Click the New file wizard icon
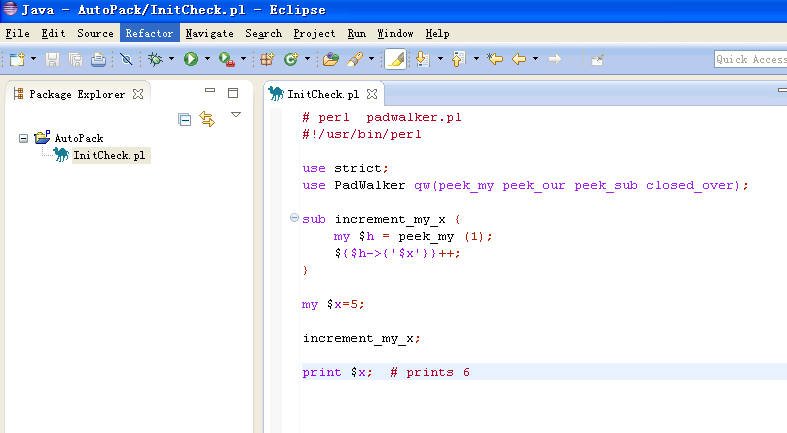The width and height of the screenshot is (787, 433). coord(17,60)
